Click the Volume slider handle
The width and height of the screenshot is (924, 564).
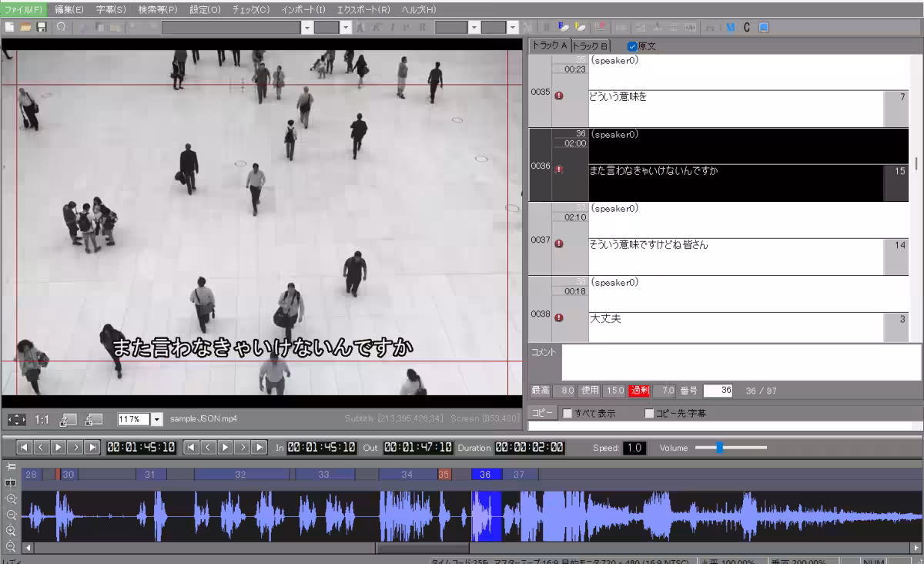pyautogui.click(x=719, y=447)
